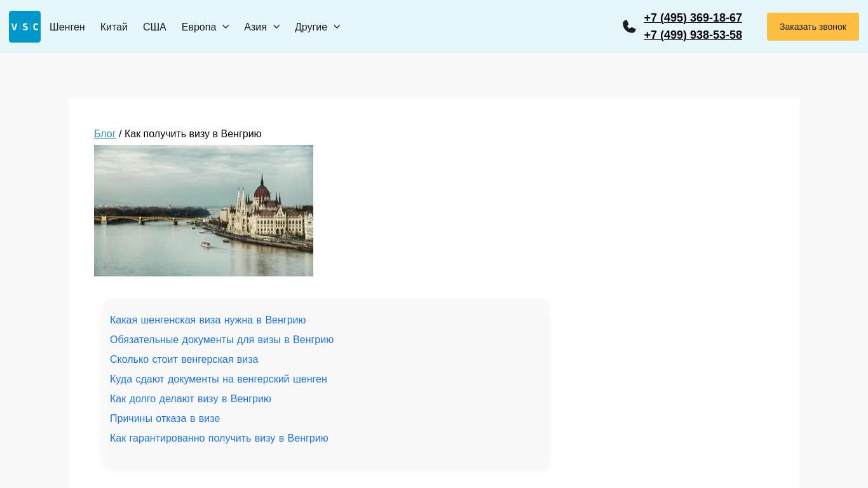The width and height of the screenshot is (868, 488).
Task: Open Куда сдают документы на венгерский шенген
Action: [219, 379]
